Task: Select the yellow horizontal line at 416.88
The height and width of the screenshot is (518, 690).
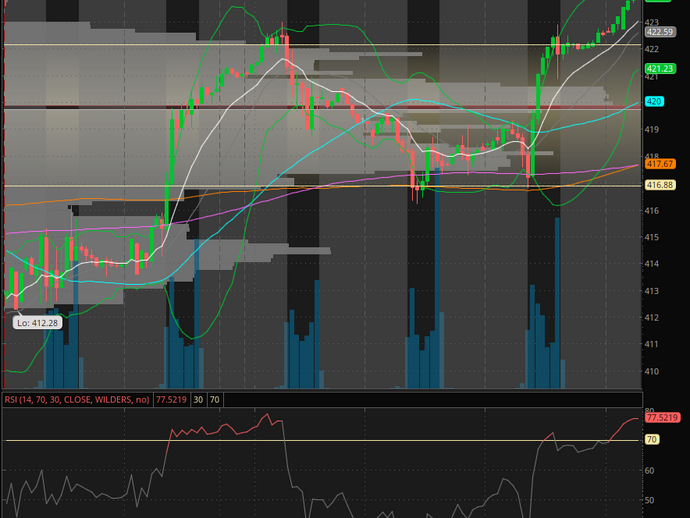Action: pos(322,186)
